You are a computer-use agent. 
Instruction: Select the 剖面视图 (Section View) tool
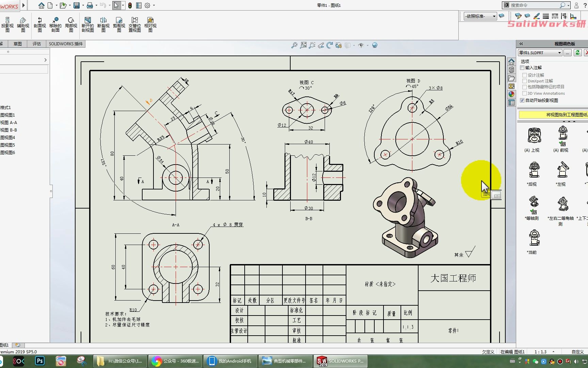point(39,24)
